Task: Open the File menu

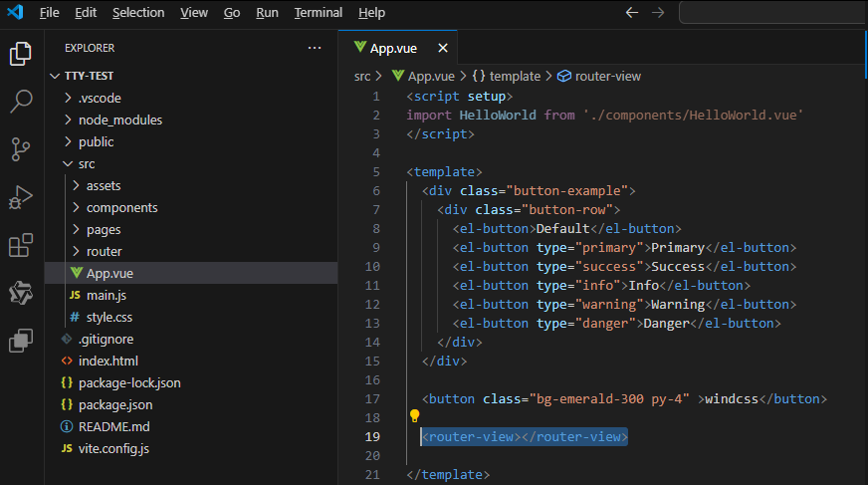Action: coord(49,12)
